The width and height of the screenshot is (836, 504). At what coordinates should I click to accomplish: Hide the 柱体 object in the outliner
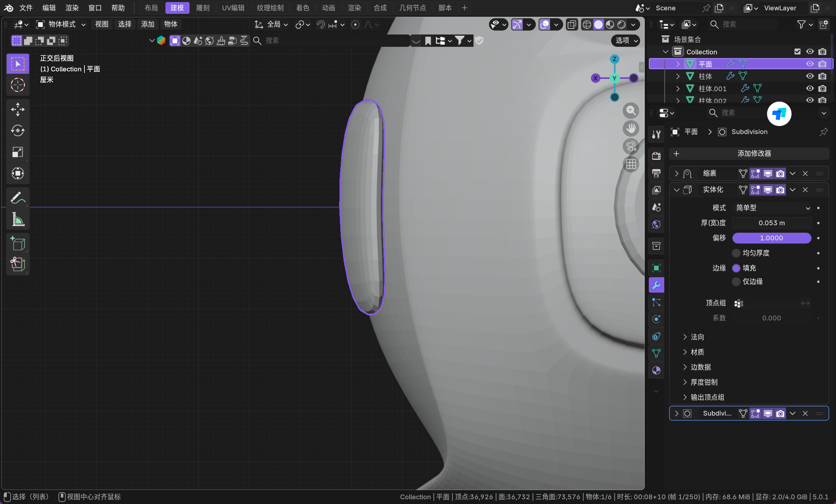click(809, 76)
